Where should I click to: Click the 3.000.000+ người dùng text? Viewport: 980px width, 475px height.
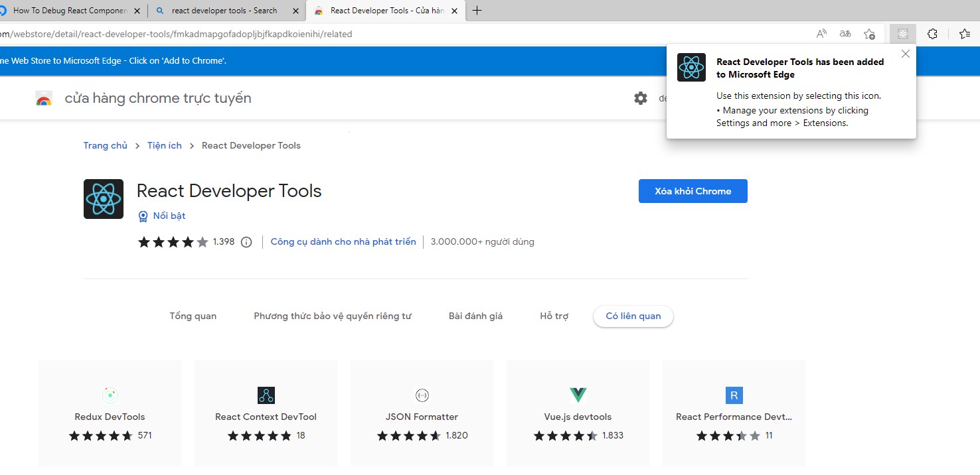tap(483, 242)
